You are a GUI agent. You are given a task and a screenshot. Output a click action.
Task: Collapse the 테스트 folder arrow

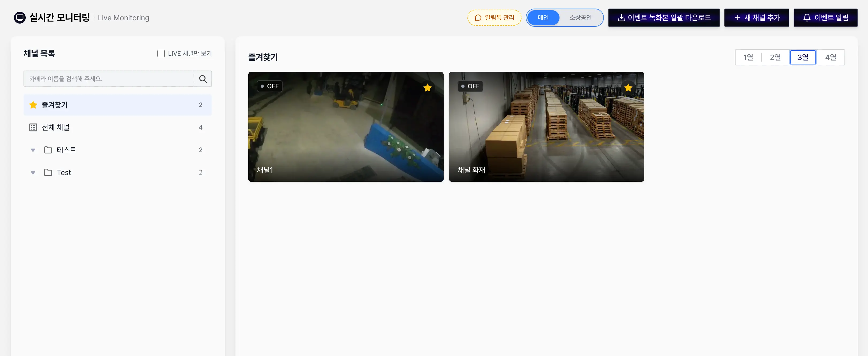(x=33, y=150)
